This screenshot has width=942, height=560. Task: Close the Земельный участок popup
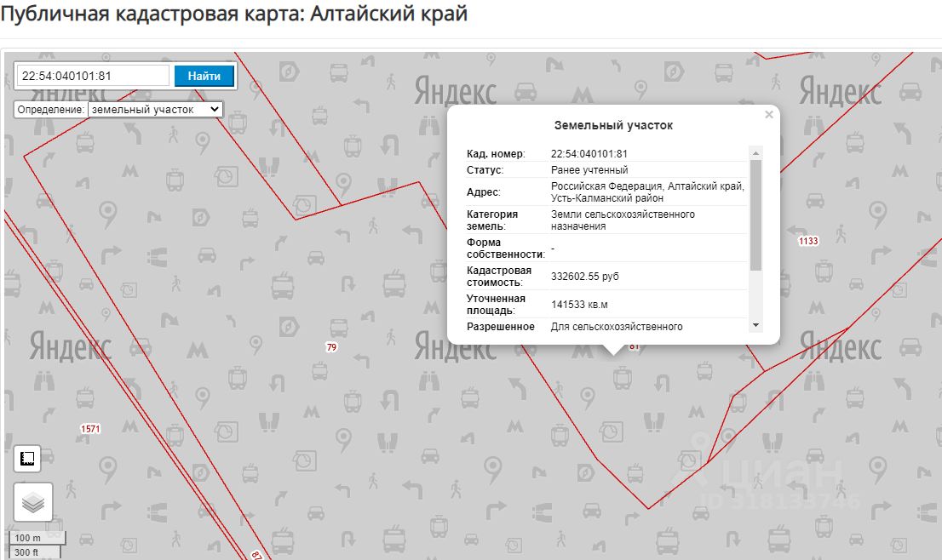(x=768, y=115)
